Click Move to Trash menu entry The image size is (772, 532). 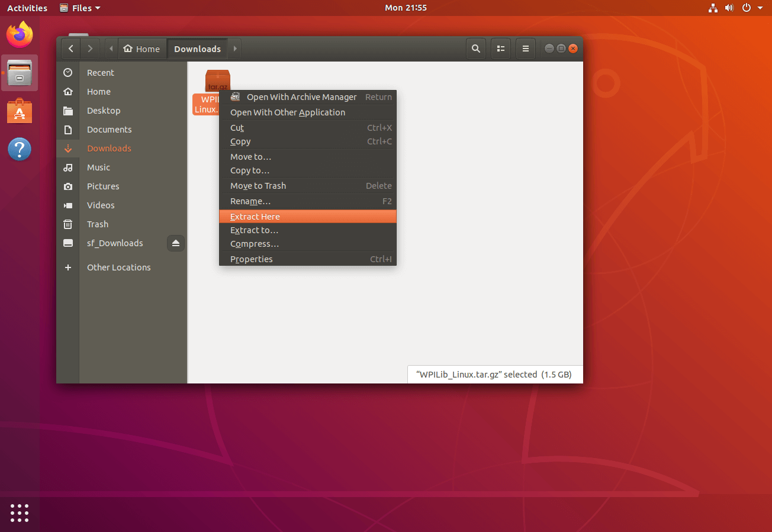[x=258, y=186]
